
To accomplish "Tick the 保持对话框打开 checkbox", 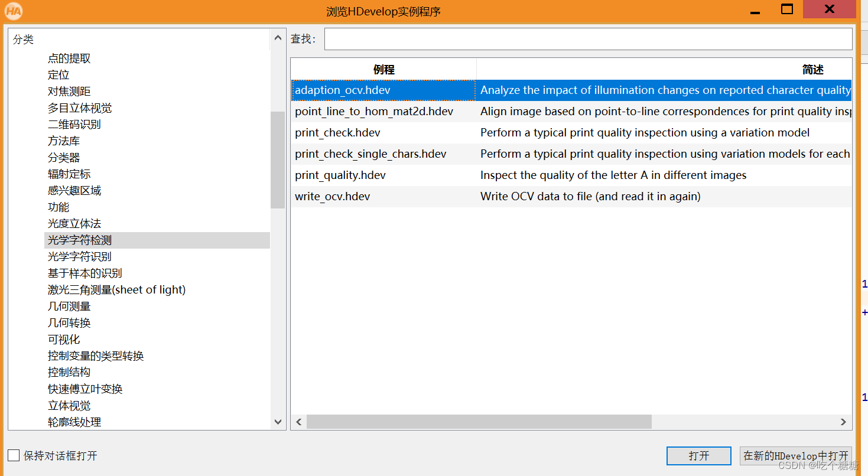I will point(14,455).
